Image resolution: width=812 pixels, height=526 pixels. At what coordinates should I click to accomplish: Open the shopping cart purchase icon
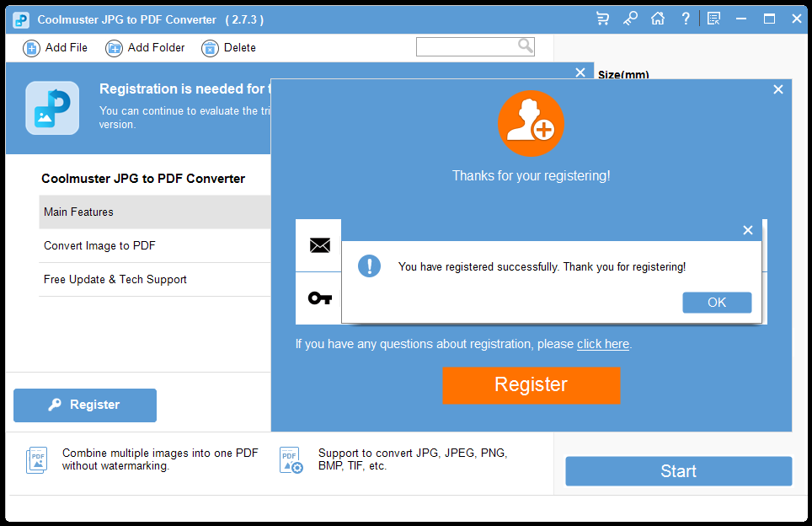[602, 19]
